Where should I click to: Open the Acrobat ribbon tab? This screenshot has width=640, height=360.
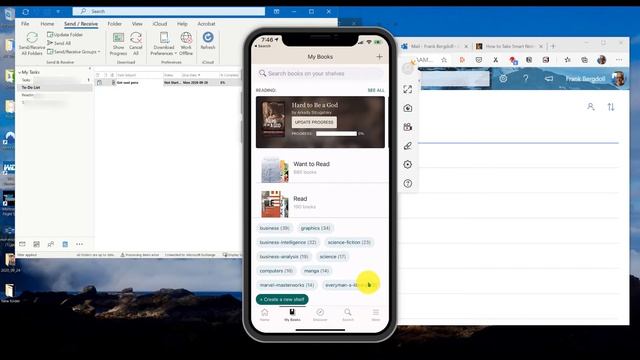click(x=206, y=24)
